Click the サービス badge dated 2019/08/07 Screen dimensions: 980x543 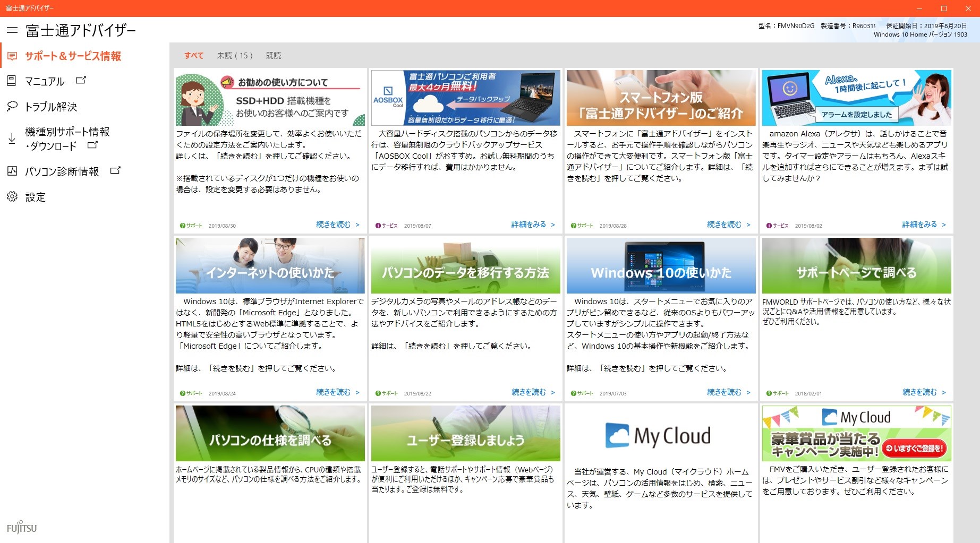pyautogui.click(x=387, y=226)
